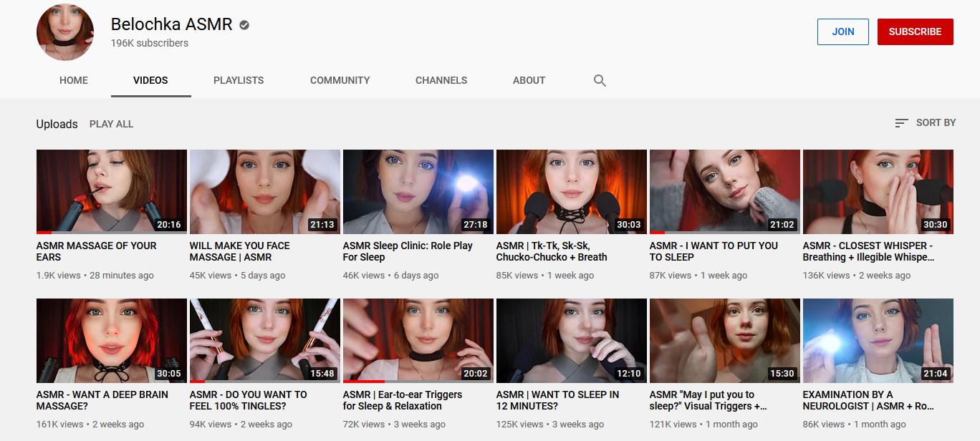Open the CLOSEST WHISPER video thumbnail
Viewport: 980px width, 441px height.
tap(878, 192)
